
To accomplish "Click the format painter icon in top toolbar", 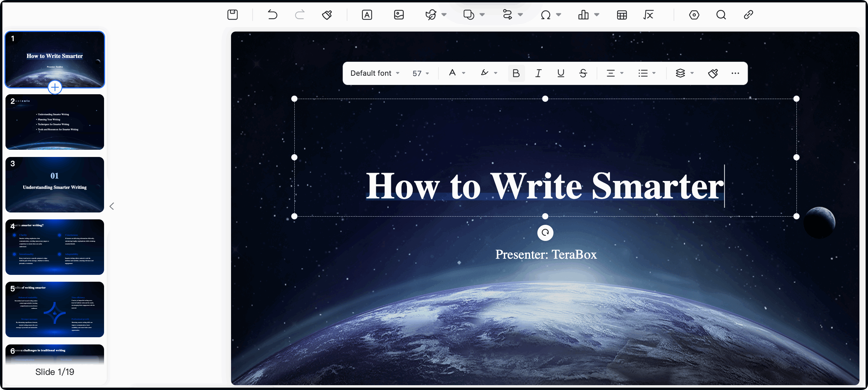I will click(327, 15).
